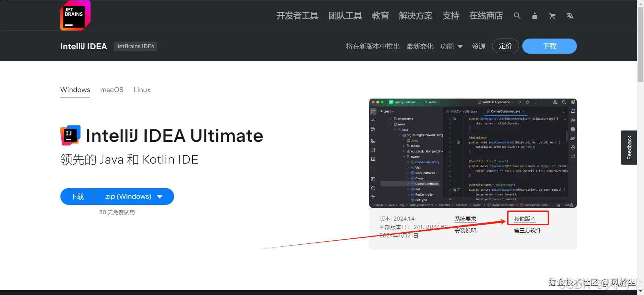Click OwnerController tree row in IDE screenshot
Viewport: 644px width, 295px height.
point(411,184)
